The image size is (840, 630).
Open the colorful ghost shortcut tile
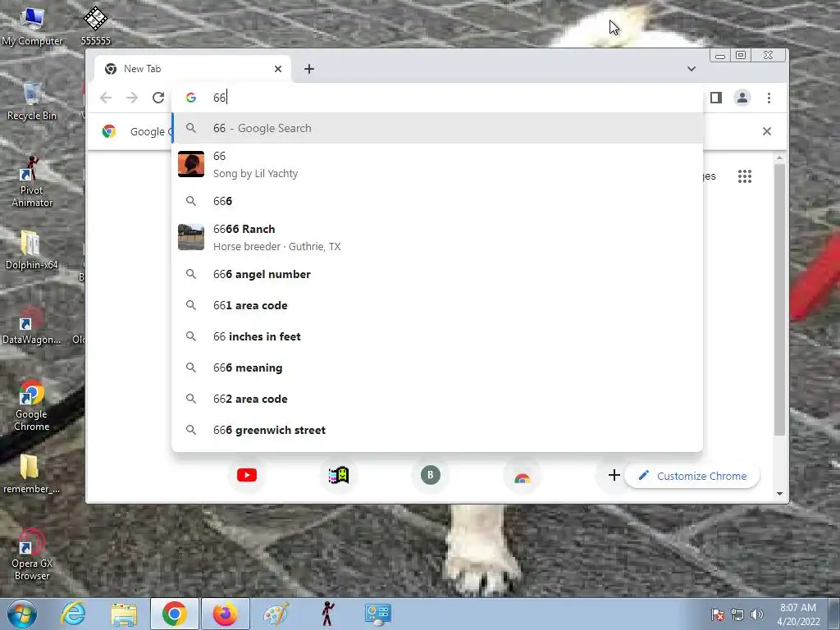pos(339,475)
